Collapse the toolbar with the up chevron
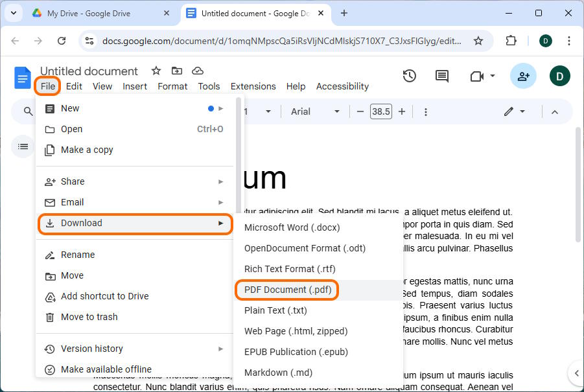Image resolution: width=584 pixels, height=392 pixels. (555, 111)
